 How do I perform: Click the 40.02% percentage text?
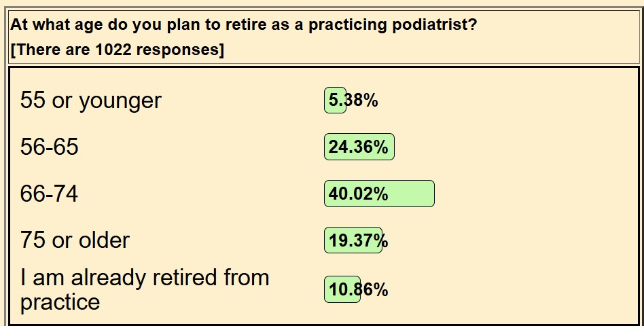pos(358,194)
